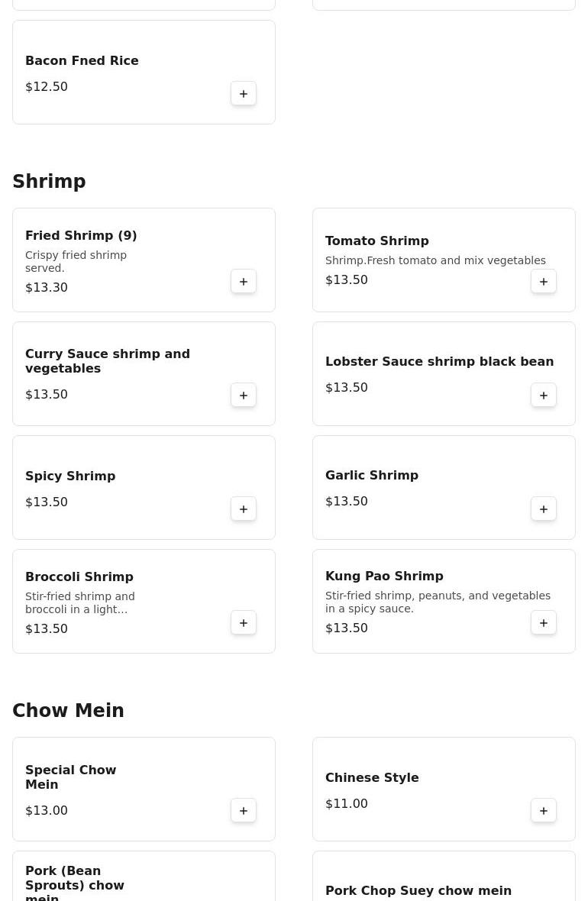Viewport: 588px width, 901px height.
Task: Select the Garlic Shrimp item title
Action: point(372,476)
